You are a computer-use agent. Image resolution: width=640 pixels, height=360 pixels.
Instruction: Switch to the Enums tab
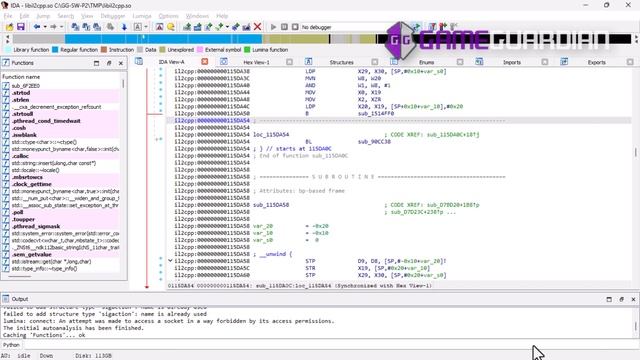pyautogui.click(x=427, y=62)
